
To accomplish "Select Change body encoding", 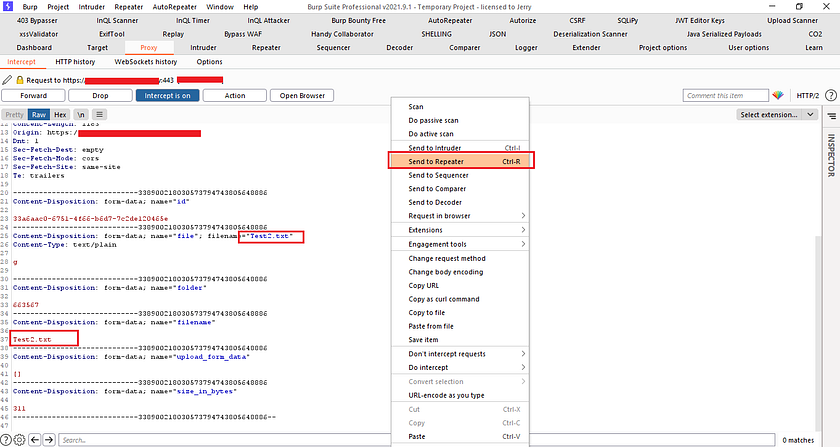I will (x=460, y=272).
